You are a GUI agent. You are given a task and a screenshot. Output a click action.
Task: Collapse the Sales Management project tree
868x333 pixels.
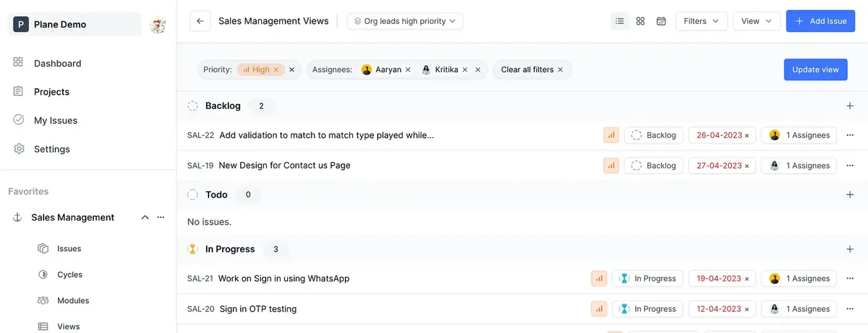(x=145, y=218)
